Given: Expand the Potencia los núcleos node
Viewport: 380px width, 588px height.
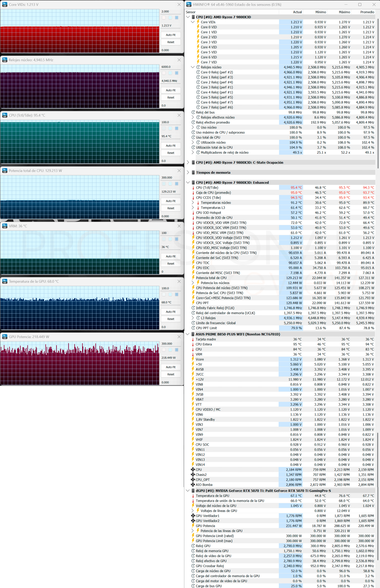Looking at the screenshot, I should (193, 283).
